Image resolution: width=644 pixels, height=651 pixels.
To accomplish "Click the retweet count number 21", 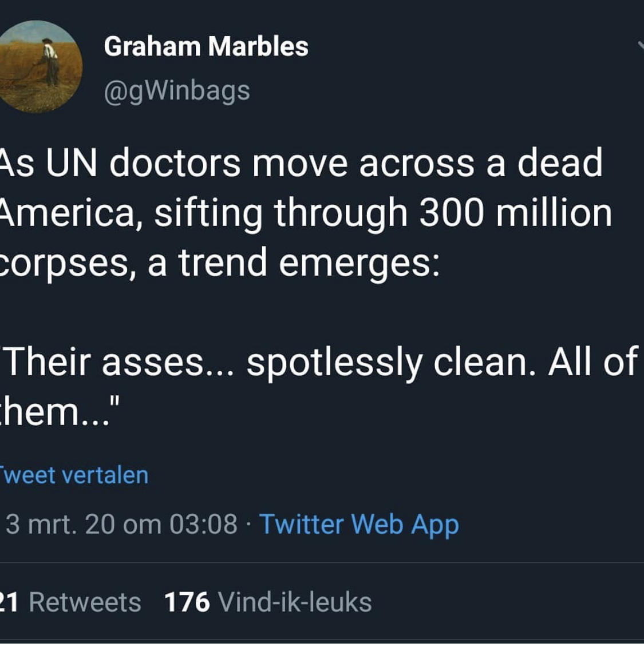I will pos(9,602).
